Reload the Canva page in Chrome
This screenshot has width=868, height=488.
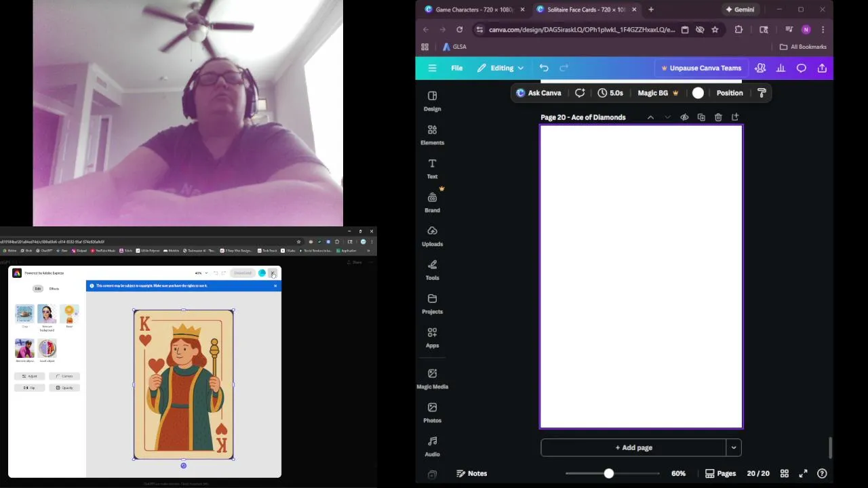(459, 30)
